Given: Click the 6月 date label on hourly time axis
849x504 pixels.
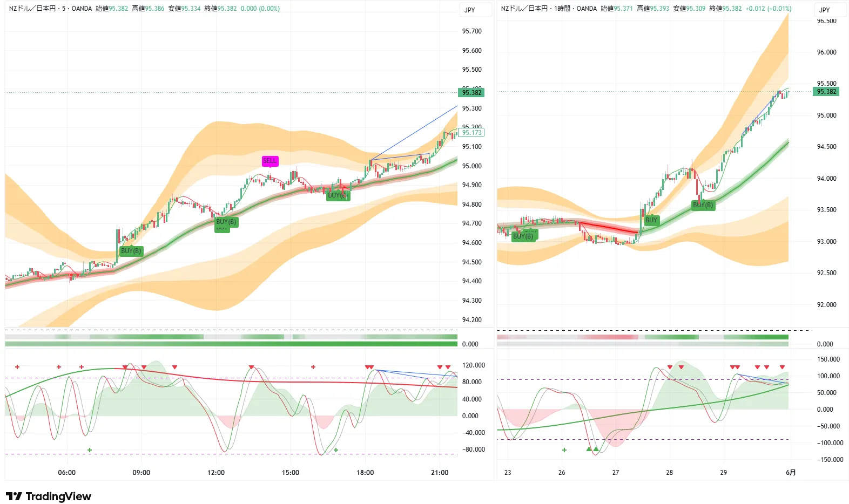Looking at the screenshot, I should [791, 473].
